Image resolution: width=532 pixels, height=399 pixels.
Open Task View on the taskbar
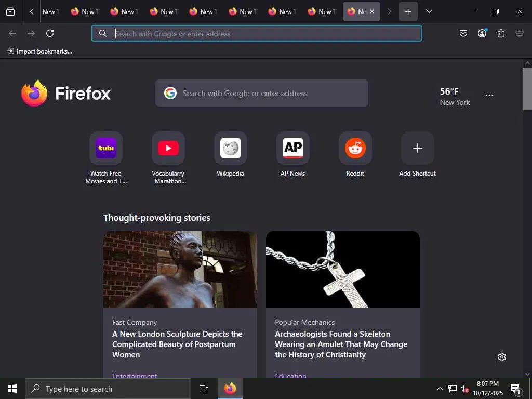pyautogui.click(x=203, y=389)
